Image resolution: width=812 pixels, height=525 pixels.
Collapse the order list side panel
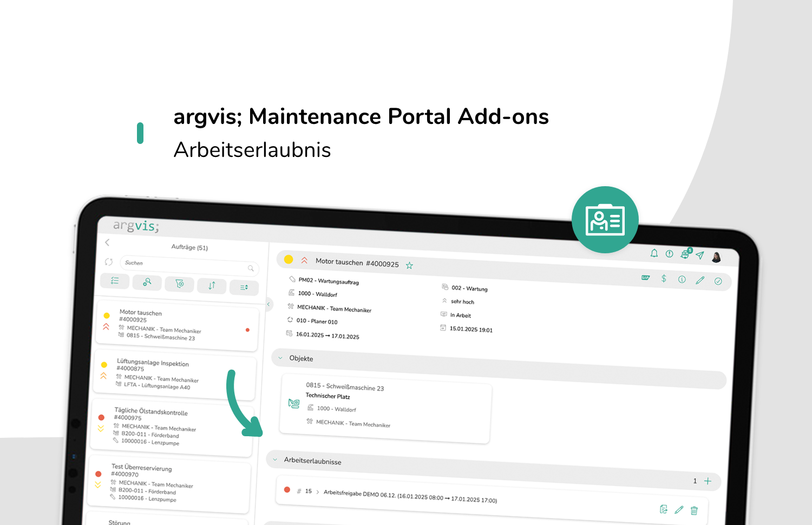pos(268,304)
